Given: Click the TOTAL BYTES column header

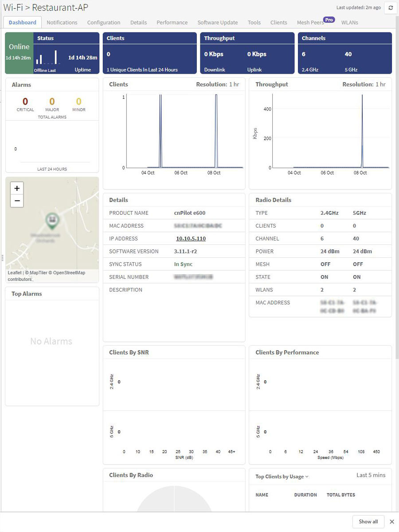Looking at the screenshot, I should pos(340,495).
